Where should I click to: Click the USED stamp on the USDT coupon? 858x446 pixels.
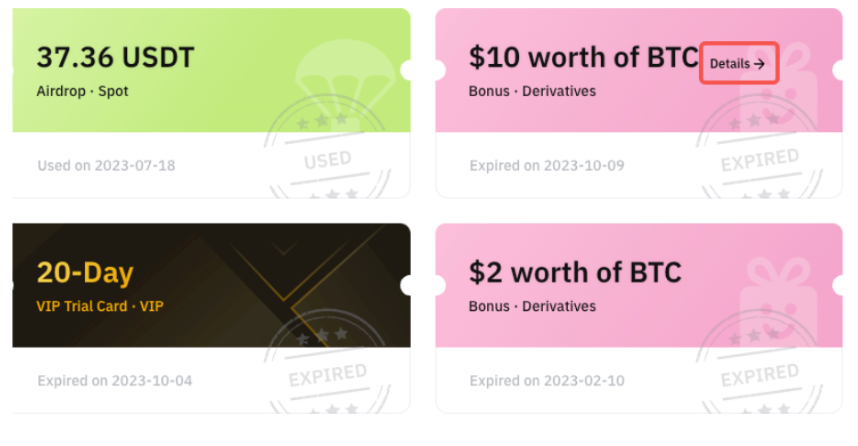326,159
